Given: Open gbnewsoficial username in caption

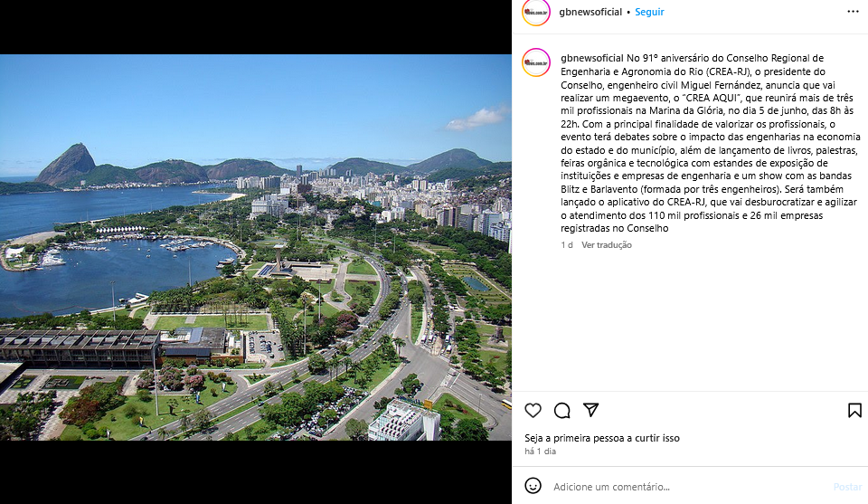Looking at the screenshot, I should pyautogui.click(x=592, y=58).
